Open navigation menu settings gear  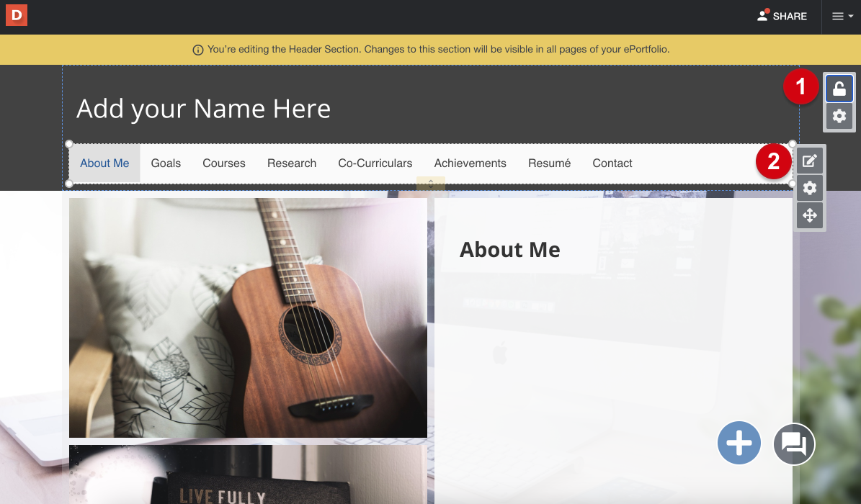pos(809,189)
